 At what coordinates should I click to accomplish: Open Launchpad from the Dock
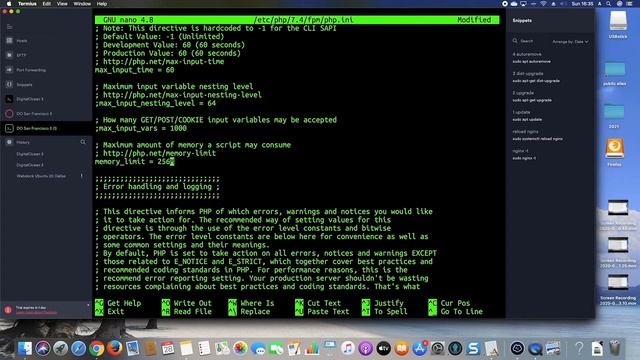(60, 348)
